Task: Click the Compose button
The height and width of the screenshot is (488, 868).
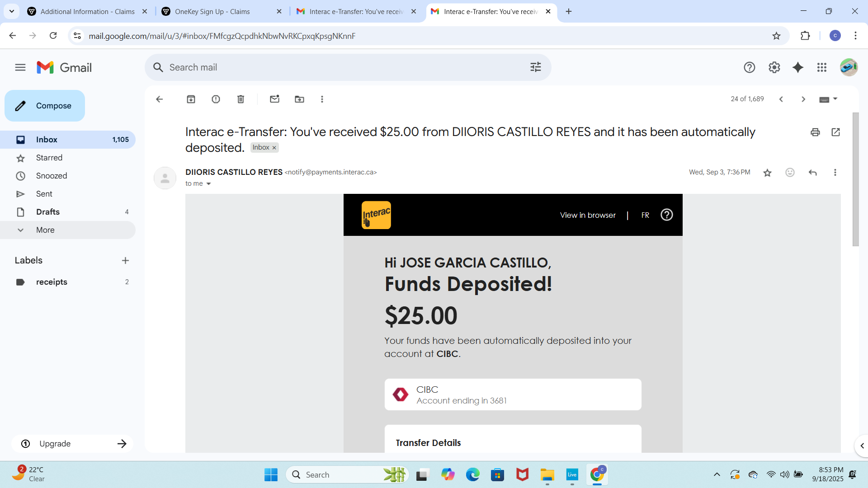Action: 45,106
